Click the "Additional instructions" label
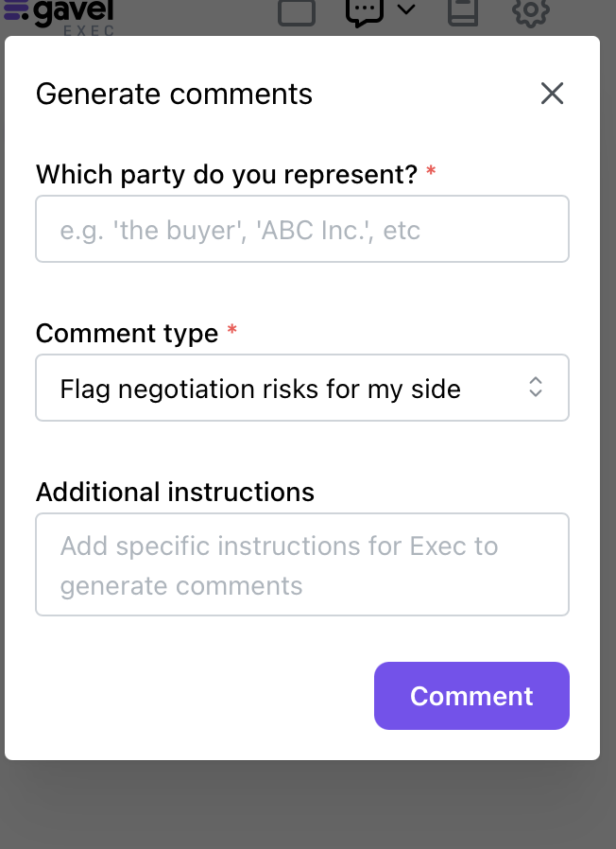 pyautogui.click(x=175, y=493)
